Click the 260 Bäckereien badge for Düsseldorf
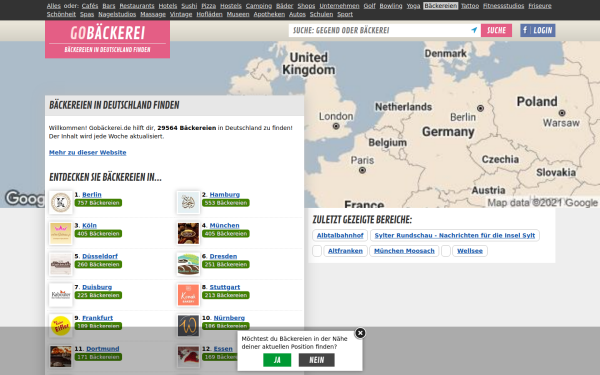 98,264
